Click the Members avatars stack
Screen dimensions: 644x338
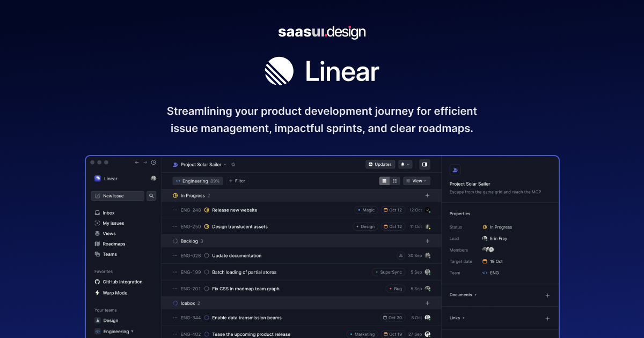[x=488, y=250]
